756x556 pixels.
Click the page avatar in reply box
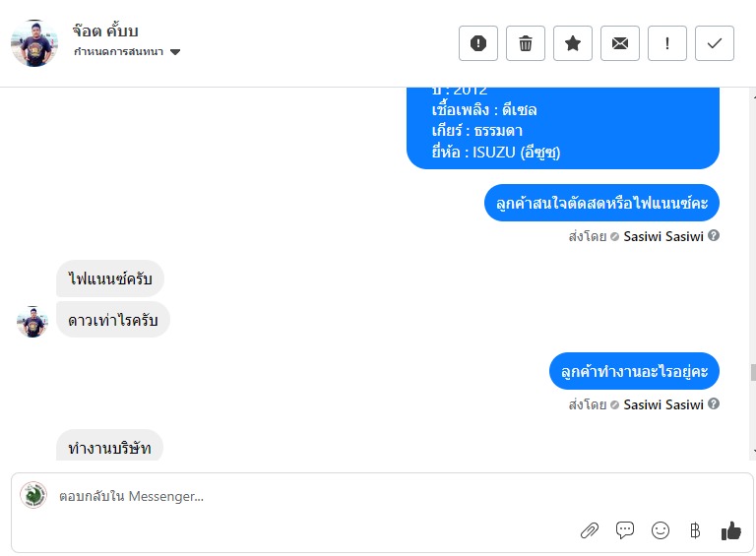click(x=33, y=495)
